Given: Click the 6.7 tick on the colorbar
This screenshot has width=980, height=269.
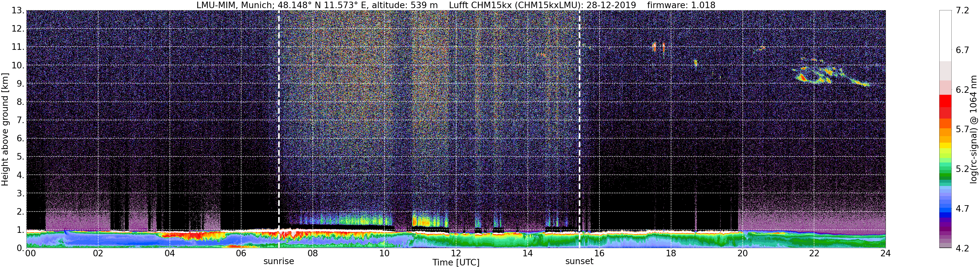Looking at the screenshot, I should (962, 50).
